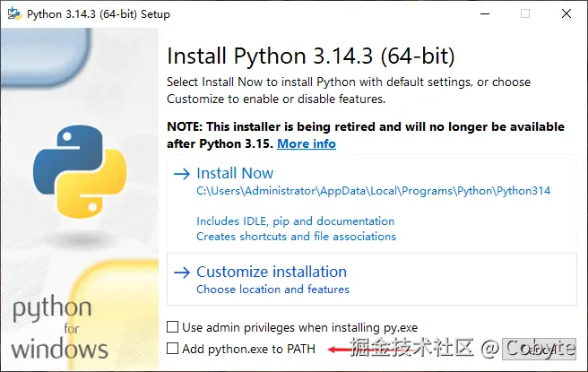This screenshot has height=372, width=588.
Task: Click the 'Use admin privileges' label text
Action: coord(300,327)
